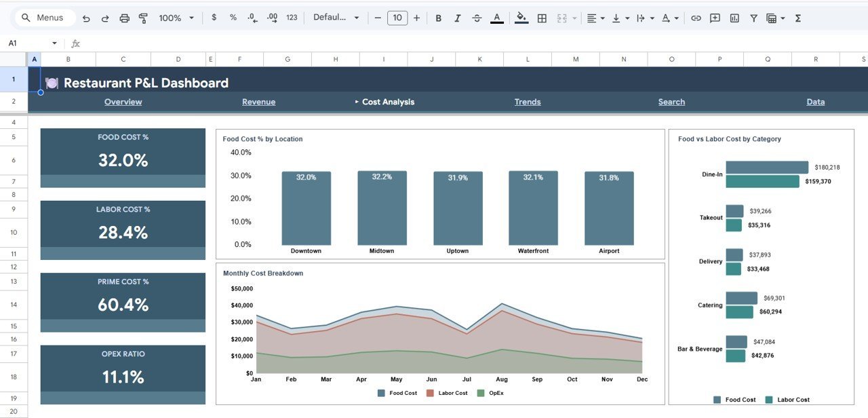
Task: Insert a chart from the toolbar
Action: click(x=734, y=18)
